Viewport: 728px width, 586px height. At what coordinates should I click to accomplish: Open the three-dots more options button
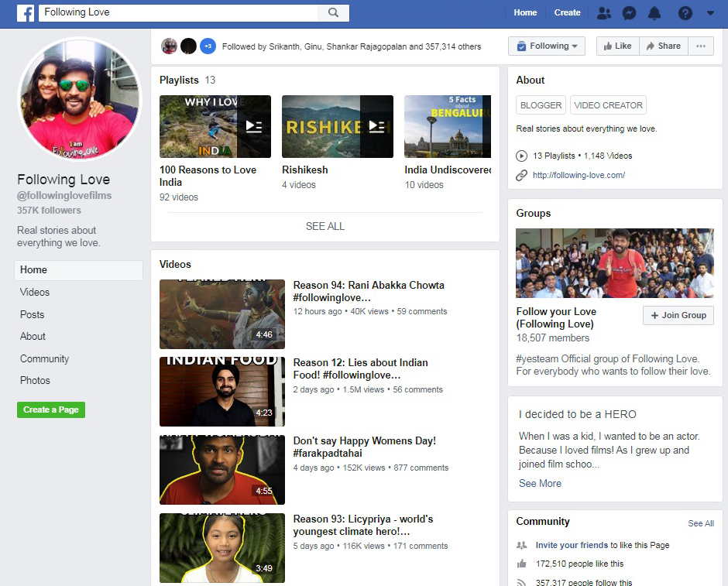pyautogui.click(x=701, y=46)
